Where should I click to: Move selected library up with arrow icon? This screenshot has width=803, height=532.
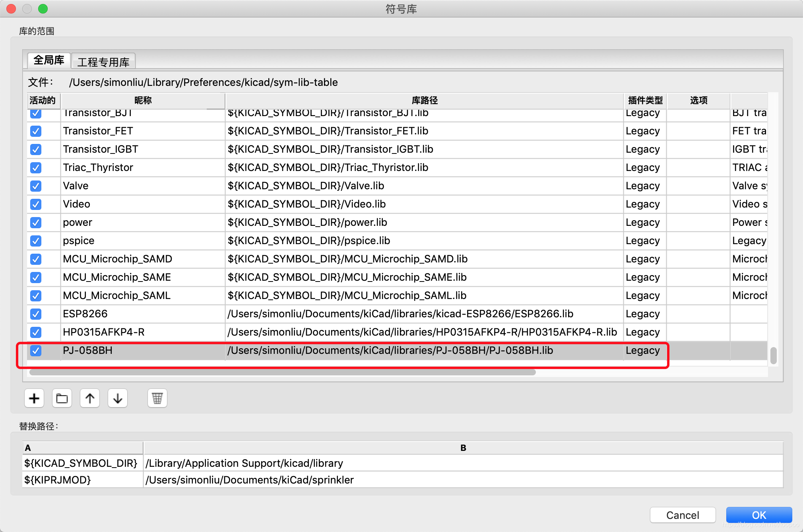90,398
